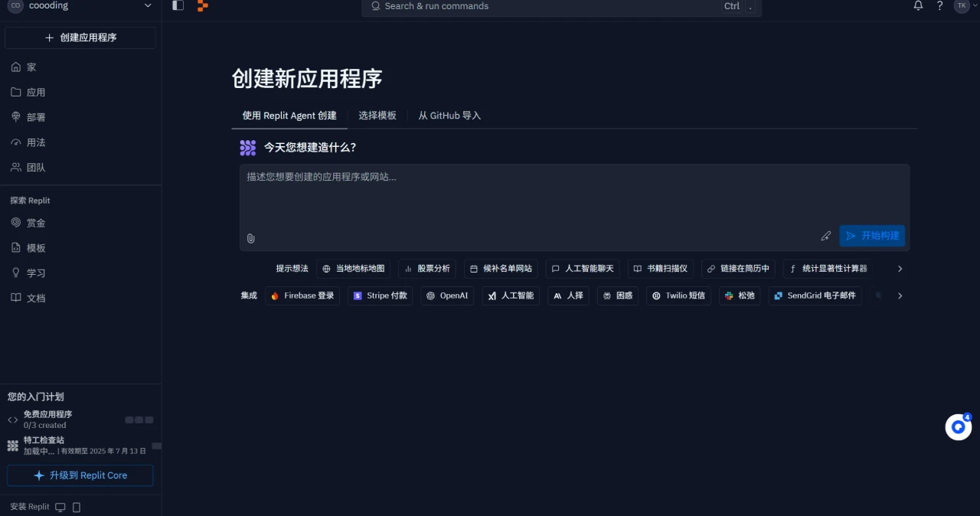Attach a file using the paperclip icon
980x516 pixels.
click(250, 238)
